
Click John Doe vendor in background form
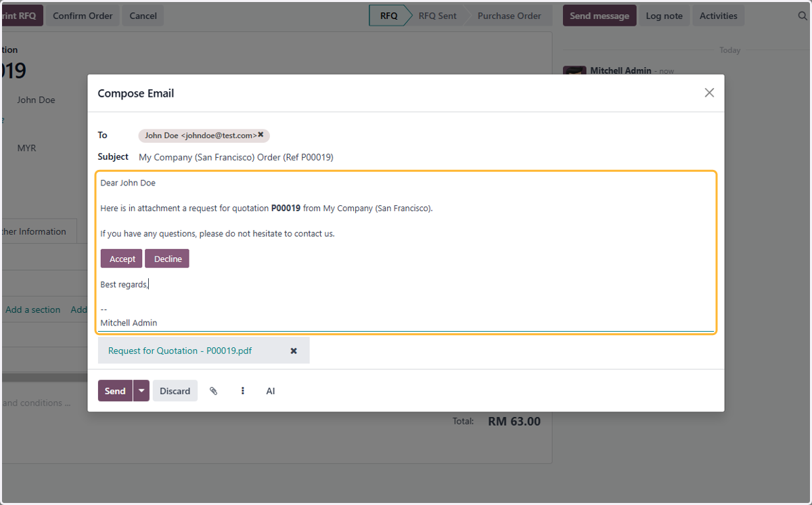[36, 100]
